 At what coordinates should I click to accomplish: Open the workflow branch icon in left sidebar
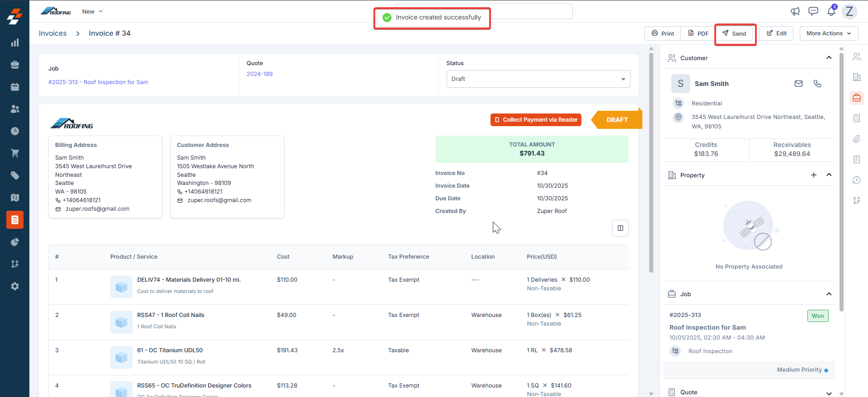15,264
